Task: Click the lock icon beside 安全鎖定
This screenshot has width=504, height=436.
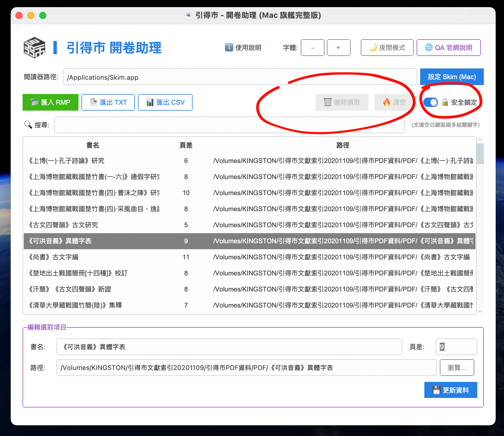Action: click(x=445, y=102)
